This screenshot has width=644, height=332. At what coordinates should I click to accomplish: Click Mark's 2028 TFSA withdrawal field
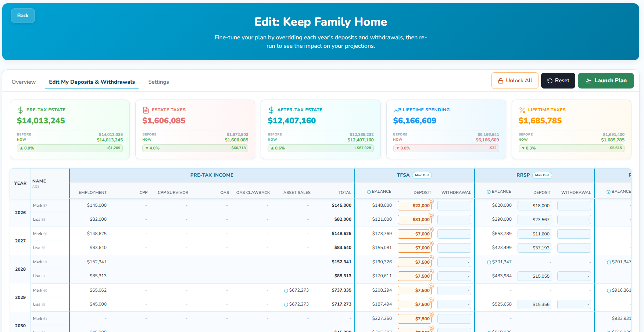point(454,262)
